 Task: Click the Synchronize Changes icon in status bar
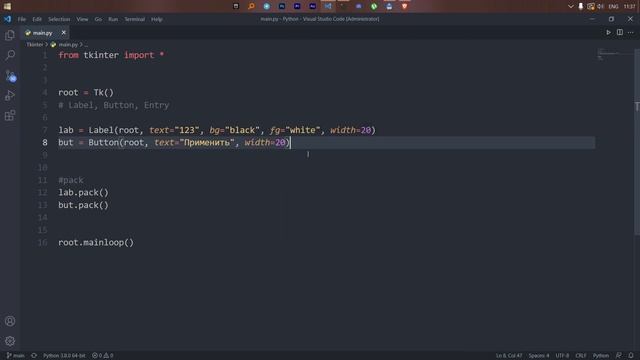coord(34,356)
